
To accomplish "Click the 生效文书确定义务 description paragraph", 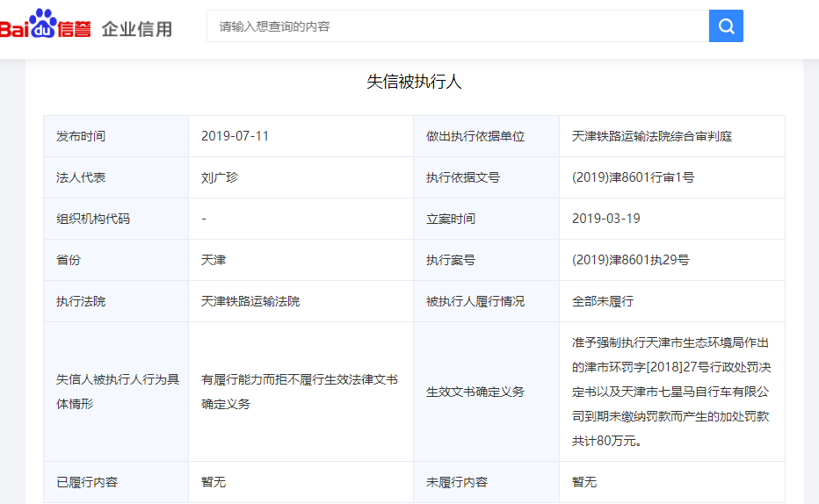I will click(670, 392).
